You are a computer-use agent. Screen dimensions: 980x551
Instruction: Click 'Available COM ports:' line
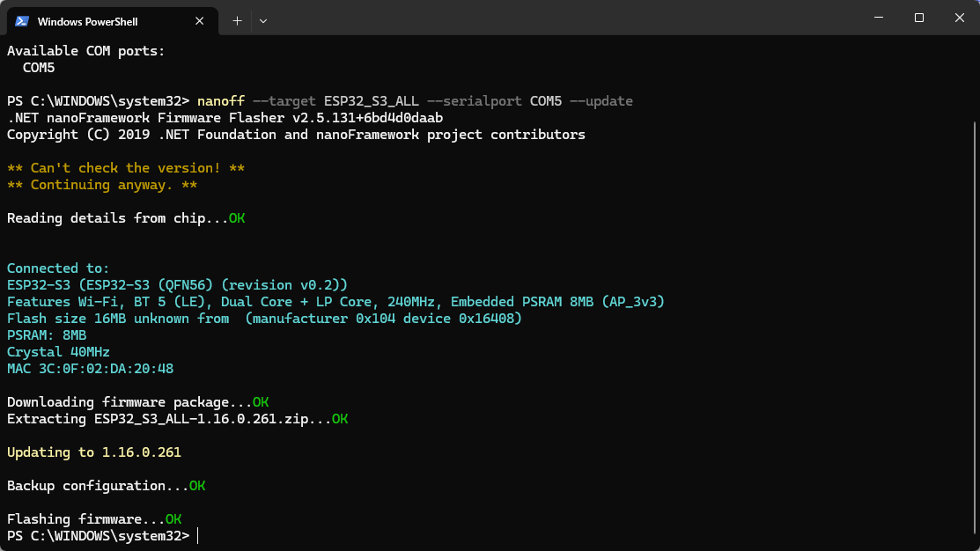(86, 51)
